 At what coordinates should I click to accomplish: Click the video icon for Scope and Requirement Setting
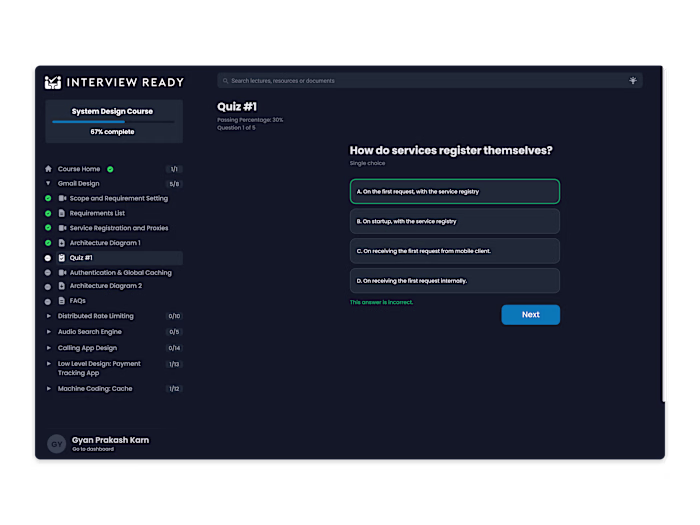click(62, 198)
